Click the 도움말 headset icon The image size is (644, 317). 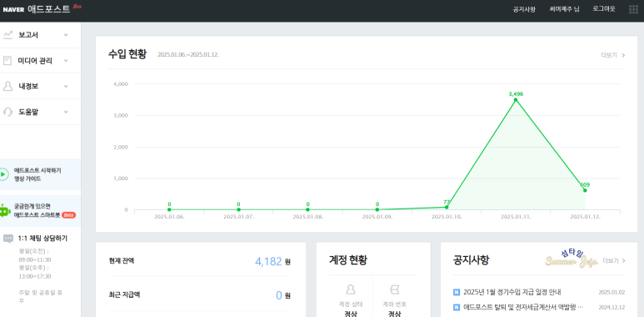tap(7, 112)
